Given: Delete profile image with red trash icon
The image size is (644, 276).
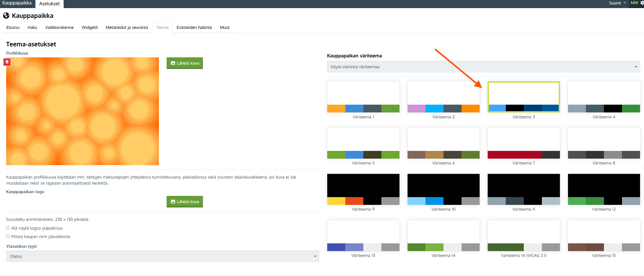Looking at the screenshot, I should (7, 62).
